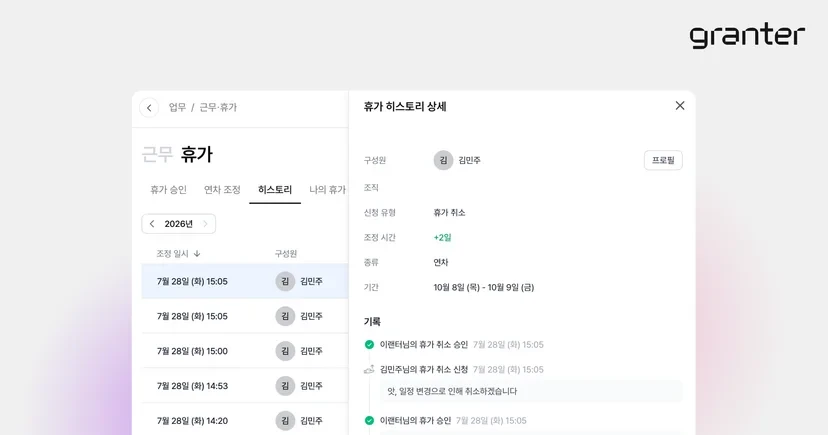Go to next year after 2026년
828x435 pixels.
pyautogui.click(x=205, y=224)
